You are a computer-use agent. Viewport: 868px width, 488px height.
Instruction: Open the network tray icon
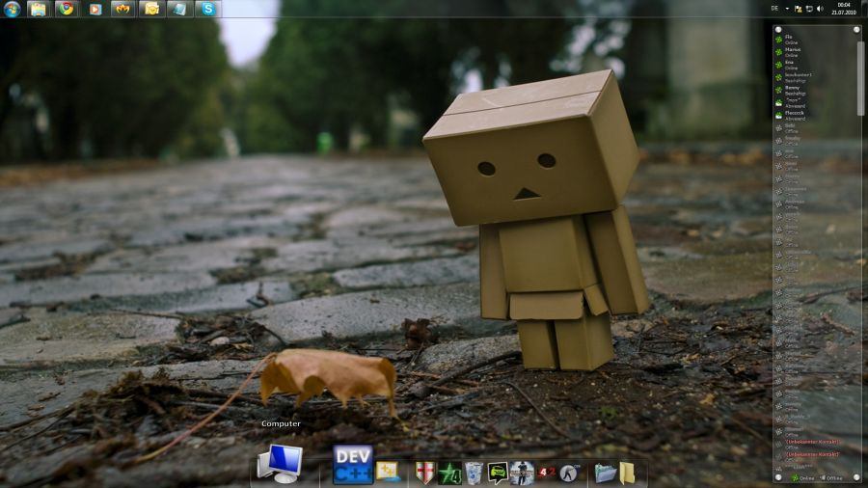tap(809, 9)
